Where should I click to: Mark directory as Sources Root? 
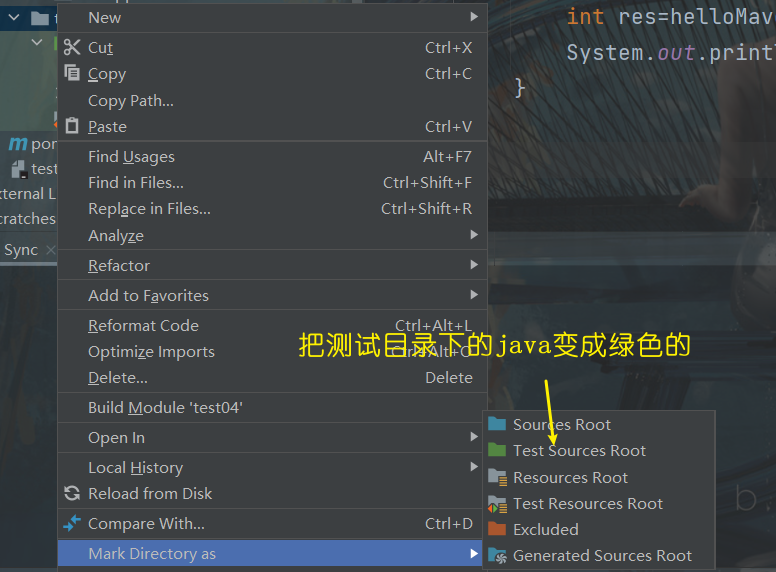pos(600,425)
